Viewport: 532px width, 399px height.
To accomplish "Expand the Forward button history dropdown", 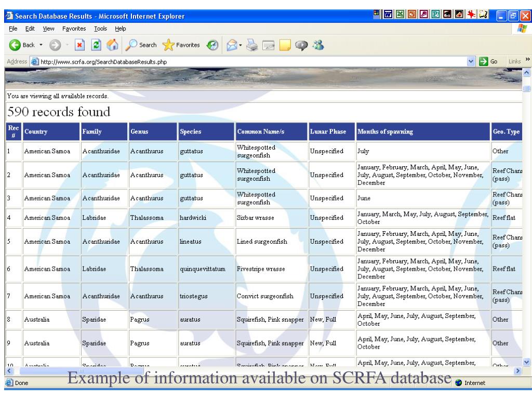I will tap(67, 45).
